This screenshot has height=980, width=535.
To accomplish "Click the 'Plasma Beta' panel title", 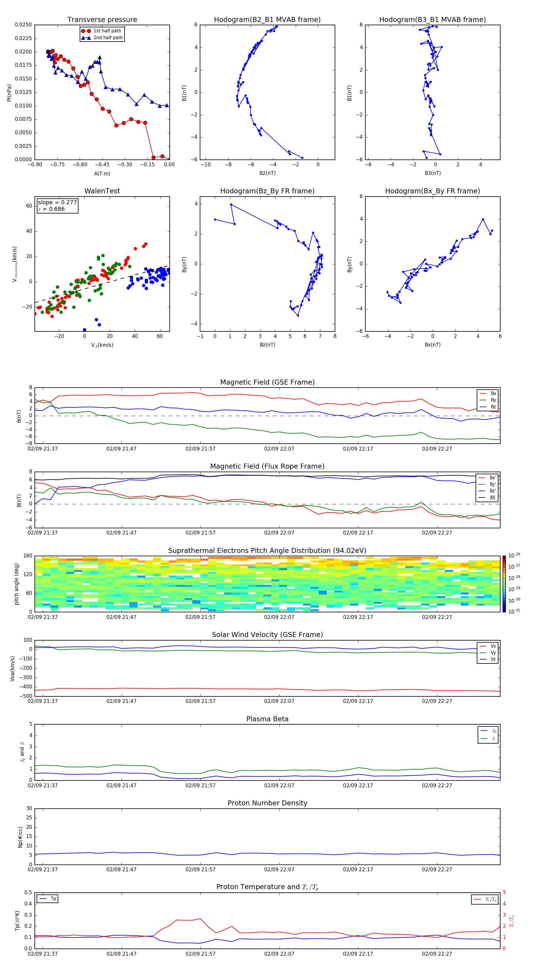I will [x=267, y=719].
